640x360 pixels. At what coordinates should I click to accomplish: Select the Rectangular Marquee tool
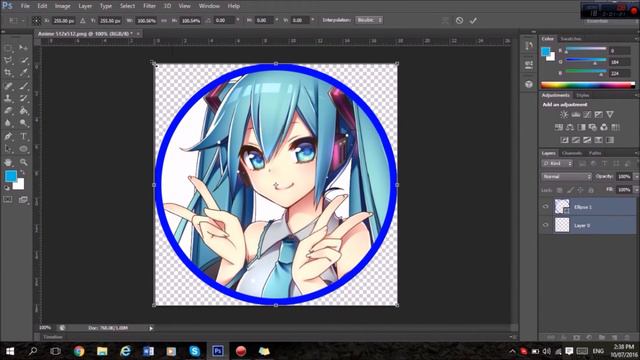click(x=8, y=48)
